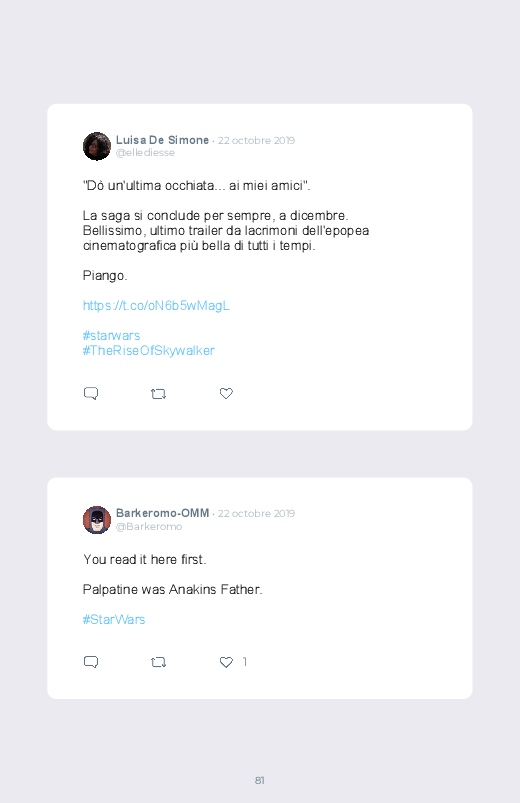The height and width of the screenshot is (803, 520).
Task: Click the @ellediesse handle
Action: click(x=145, y=153)
